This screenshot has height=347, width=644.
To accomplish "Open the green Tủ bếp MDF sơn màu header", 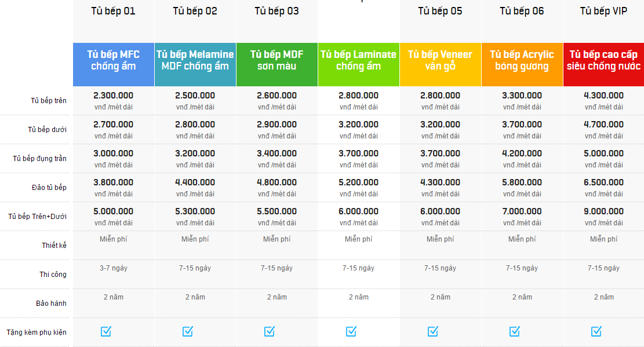I will [277, 64].
